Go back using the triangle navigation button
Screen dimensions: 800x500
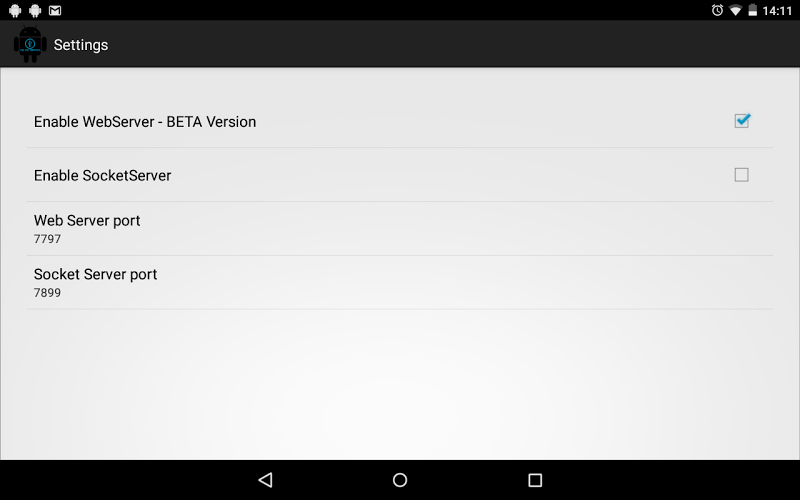click(266, 480)
